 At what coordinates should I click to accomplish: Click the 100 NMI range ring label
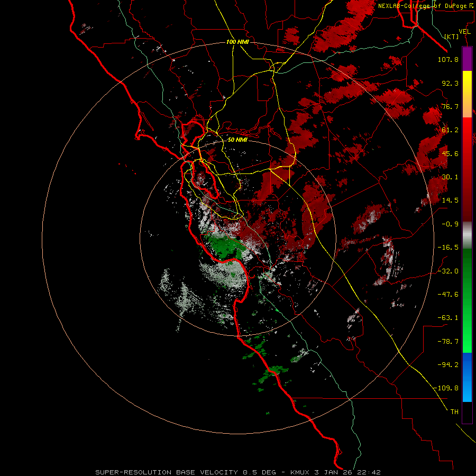[237, 42]
